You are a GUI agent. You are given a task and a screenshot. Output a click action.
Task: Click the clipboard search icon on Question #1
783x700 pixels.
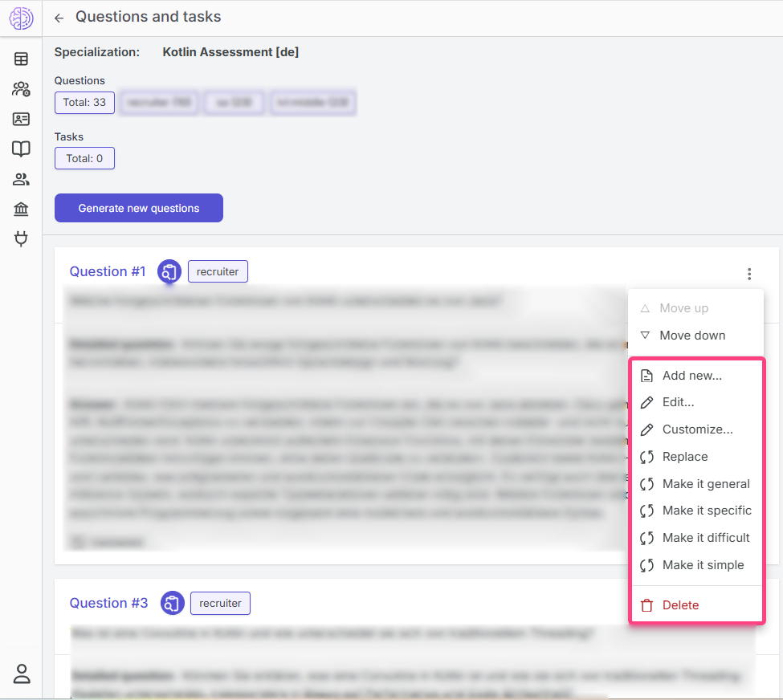pyautogui.click(x=169, y=272)
